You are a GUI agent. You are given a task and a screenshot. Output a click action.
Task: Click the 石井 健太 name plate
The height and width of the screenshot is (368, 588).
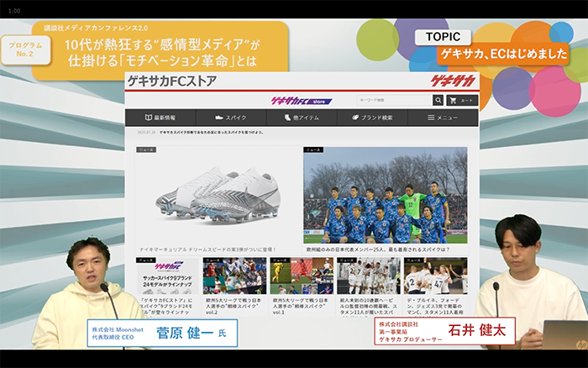(444, 331)
